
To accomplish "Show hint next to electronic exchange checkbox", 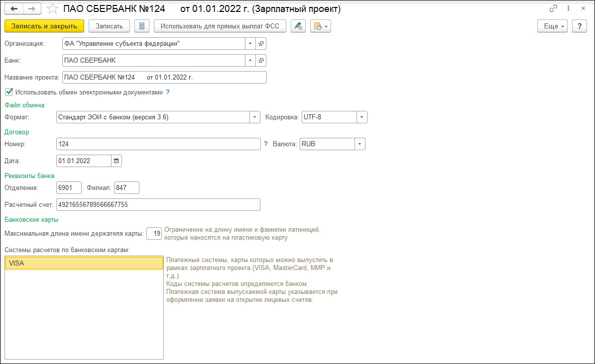I will click(x=168, y=92).
